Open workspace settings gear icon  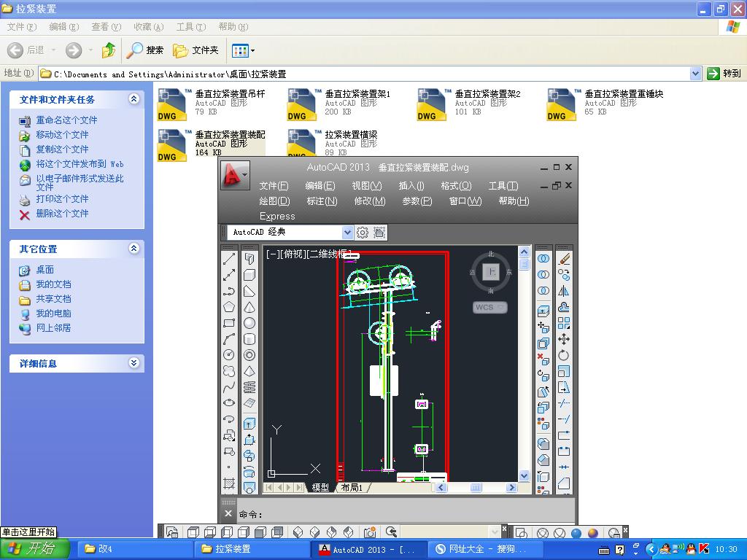tap(363, 233)
